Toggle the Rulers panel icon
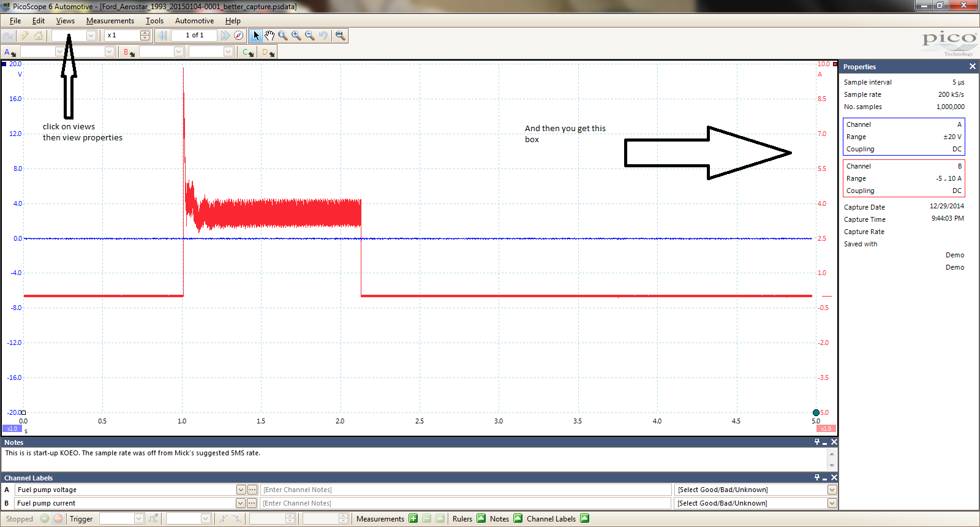 point(481,518)
